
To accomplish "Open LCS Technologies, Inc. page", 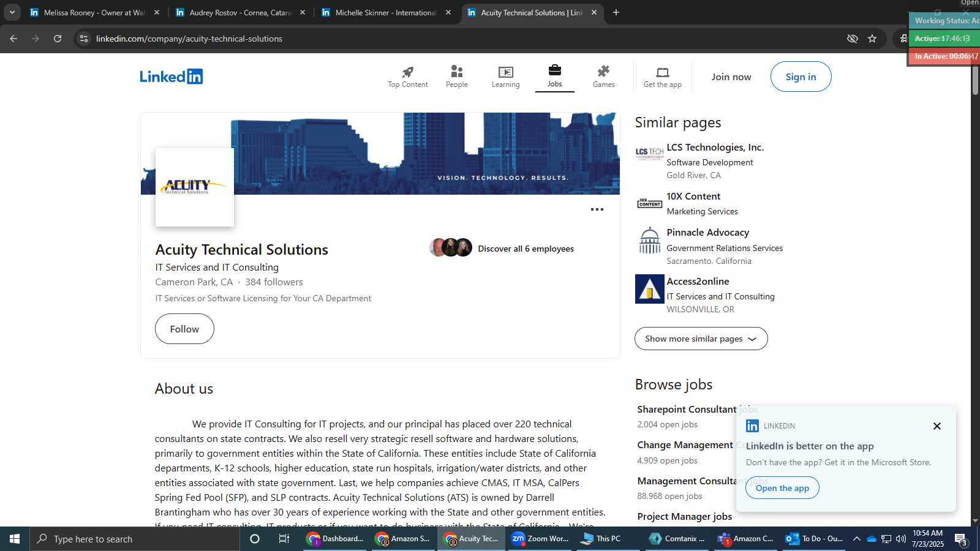I will 715,147.
